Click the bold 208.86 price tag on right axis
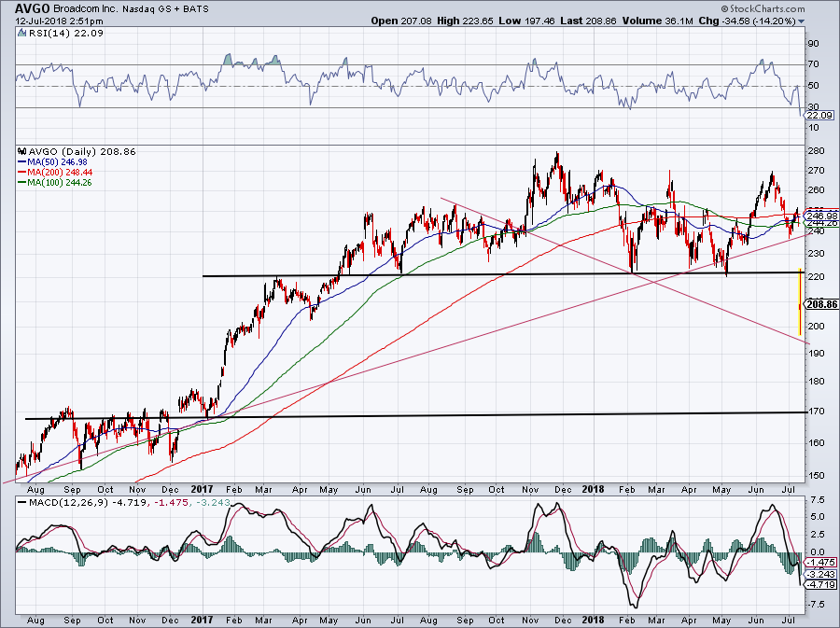 coord(821,304)
